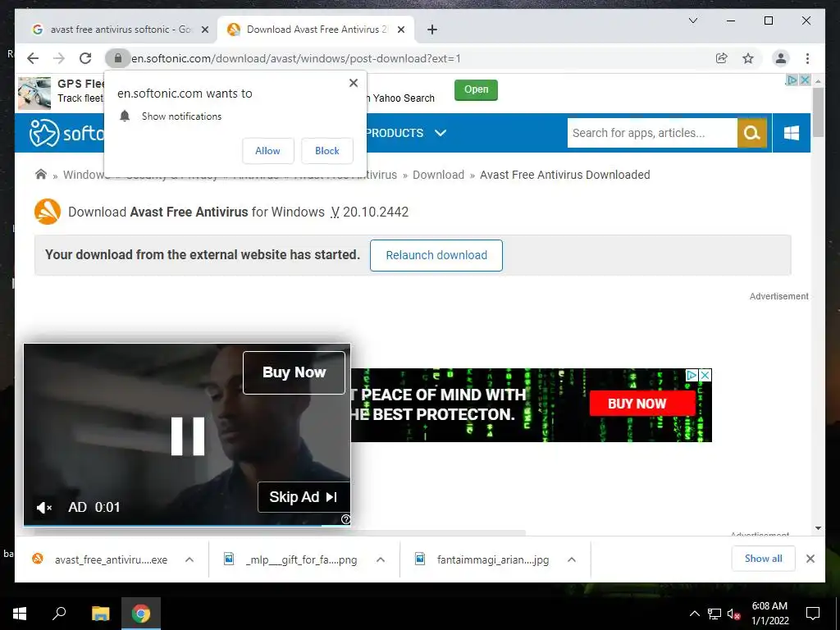Block notifications from en.softonic.com
Image resolution: width=840 pixels, height=630 pixels.
point(326,151)
